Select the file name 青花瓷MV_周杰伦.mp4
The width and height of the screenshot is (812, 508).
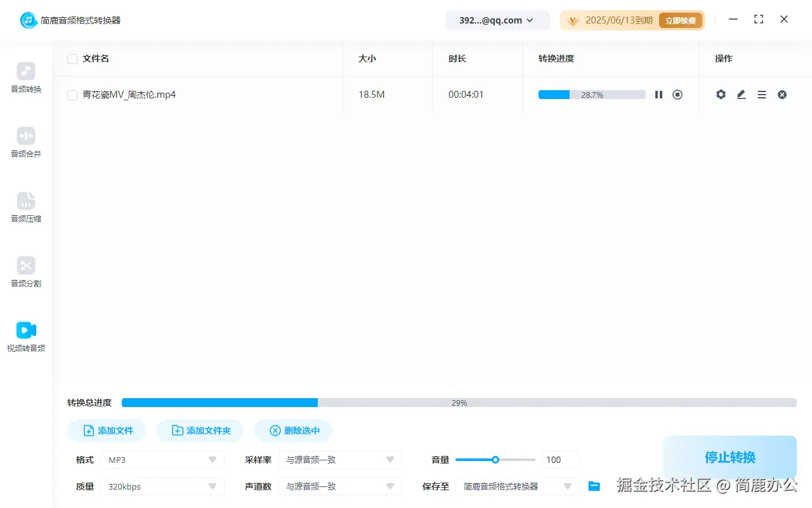tap(129, 95)
